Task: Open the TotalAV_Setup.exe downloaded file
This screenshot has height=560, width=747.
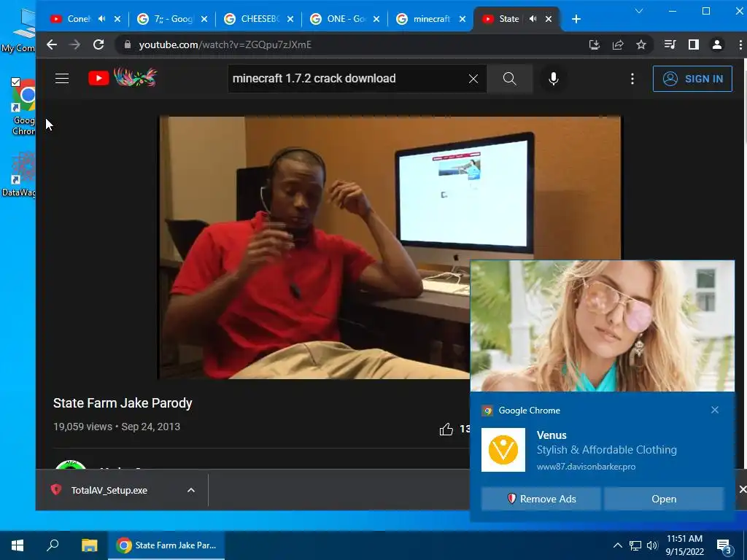Action: [x=109, y=491]
